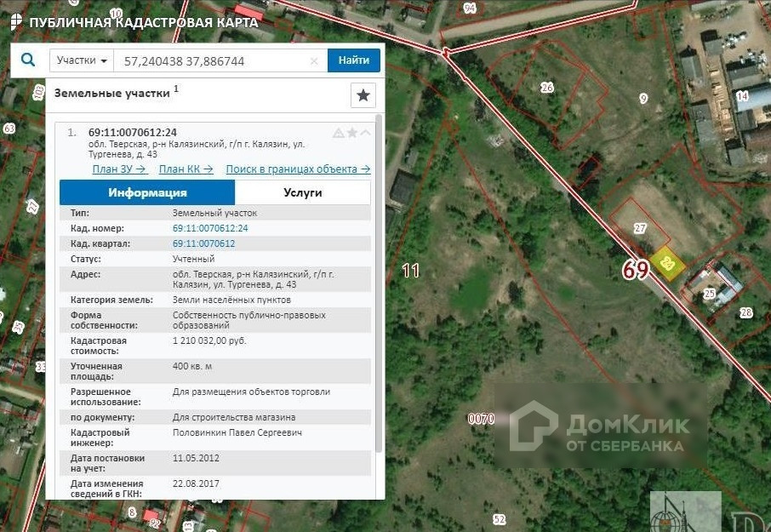Open Поиск в границах объекта link
Screen dimensions: 771x532
pyautogui.click(x=298, y=169)
